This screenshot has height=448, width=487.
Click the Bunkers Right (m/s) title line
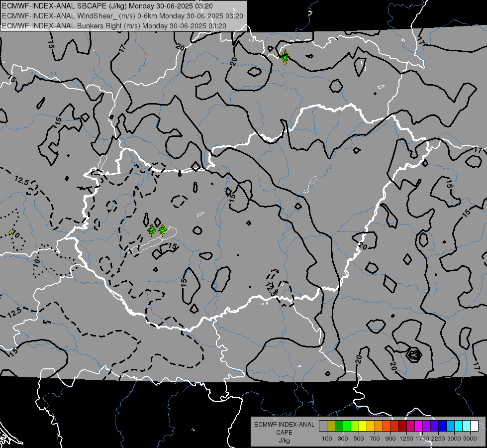pyautogui.click(x=114, y=26)
